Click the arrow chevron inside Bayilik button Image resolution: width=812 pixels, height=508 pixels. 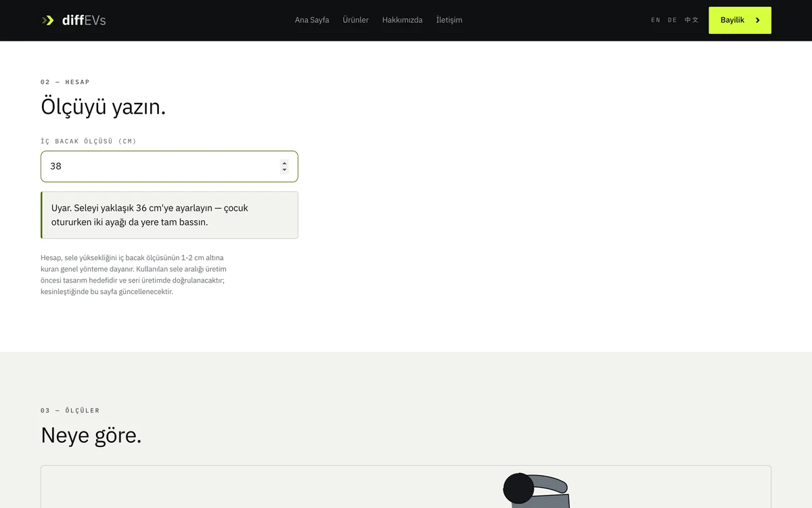click(758, 20)
